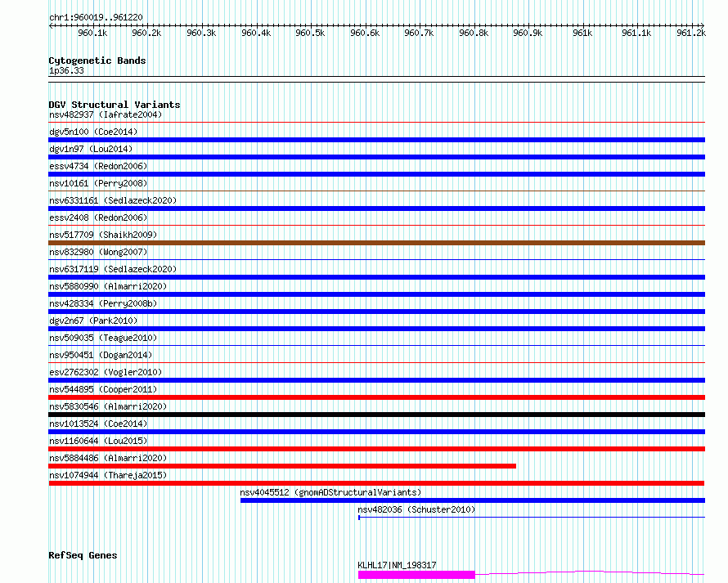Click nsv482036 (Schuster2010) variant label
The image size is (728, 583).
click(416, 509)
